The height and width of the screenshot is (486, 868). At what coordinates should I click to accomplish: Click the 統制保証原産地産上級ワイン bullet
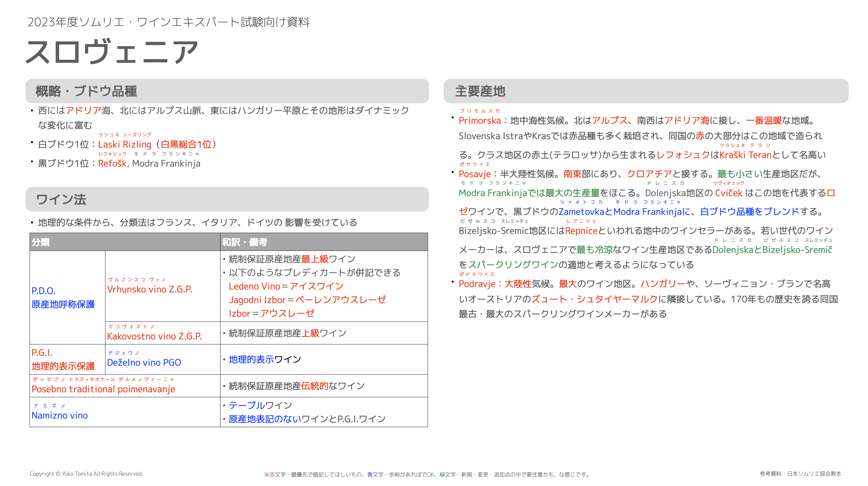[285, 333]
